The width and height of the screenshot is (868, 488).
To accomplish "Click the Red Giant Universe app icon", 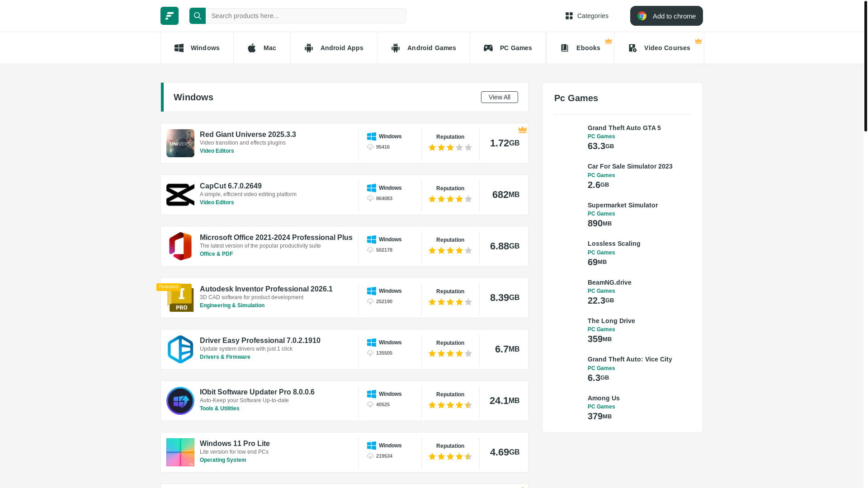I will click(180, 143).
